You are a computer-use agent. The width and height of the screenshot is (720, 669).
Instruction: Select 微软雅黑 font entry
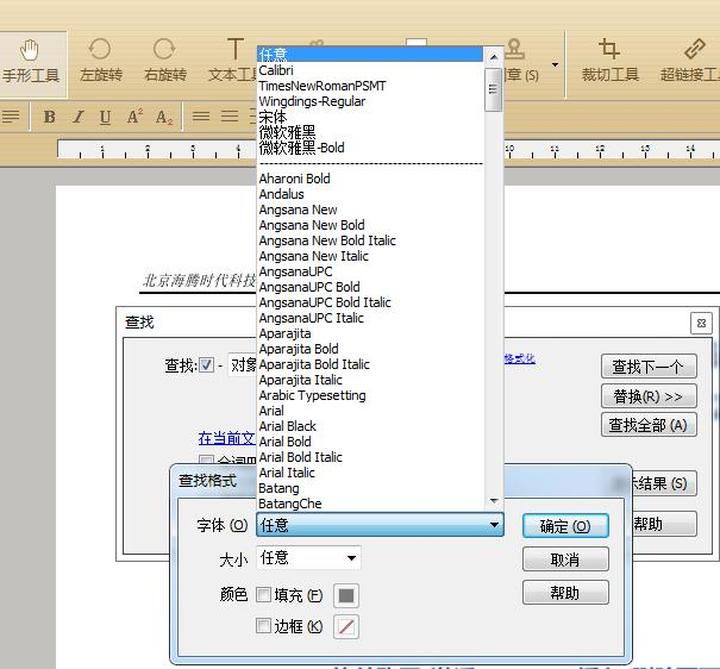pos(370,132)
